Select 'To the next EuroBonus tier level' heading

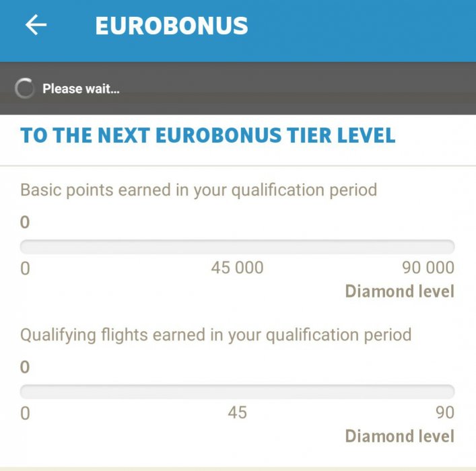coord(207,135)
